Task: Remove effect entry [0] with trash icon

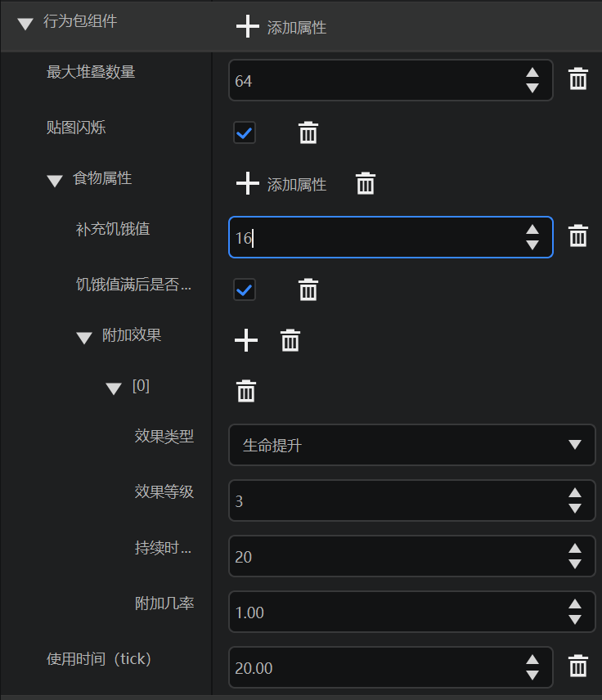Action: pyautogui.click(x=246, y=391)
